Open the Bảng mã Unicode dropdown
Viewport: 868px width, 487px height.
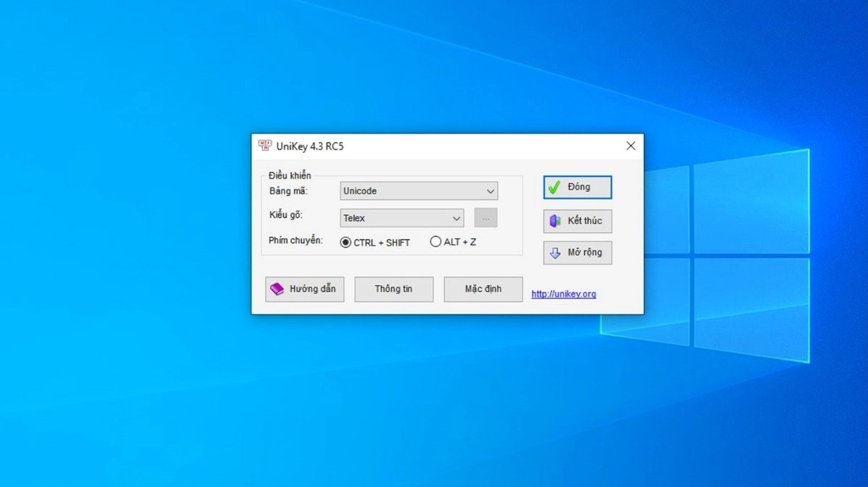coord(419,191)
